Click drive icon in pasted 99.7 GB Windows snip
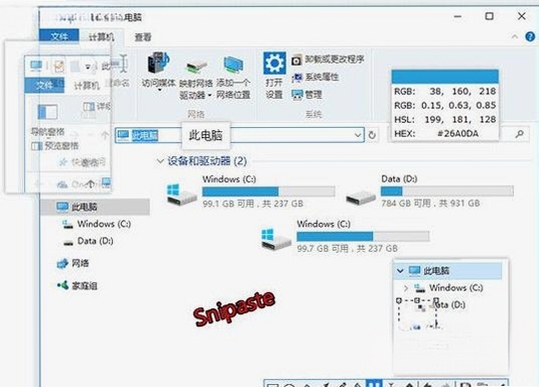 276,239
